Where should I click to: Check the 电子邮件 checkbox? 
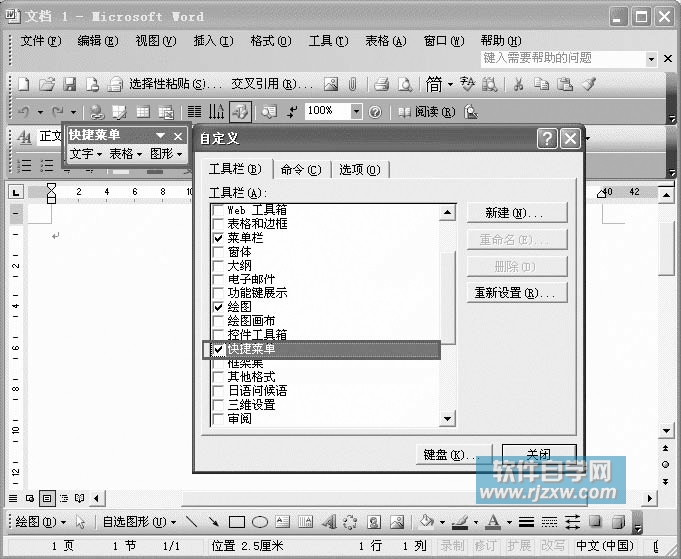tap(218, 279)
